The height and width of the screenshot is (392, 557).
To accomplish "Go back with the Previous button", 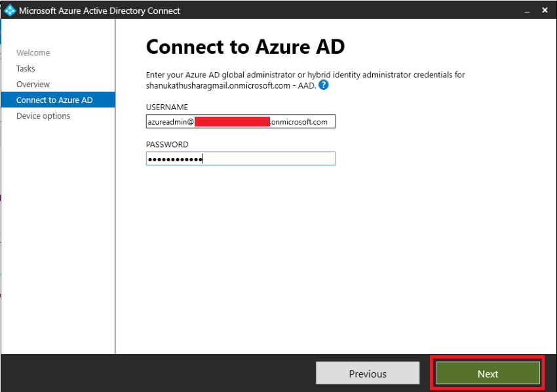I will [368, 374].
